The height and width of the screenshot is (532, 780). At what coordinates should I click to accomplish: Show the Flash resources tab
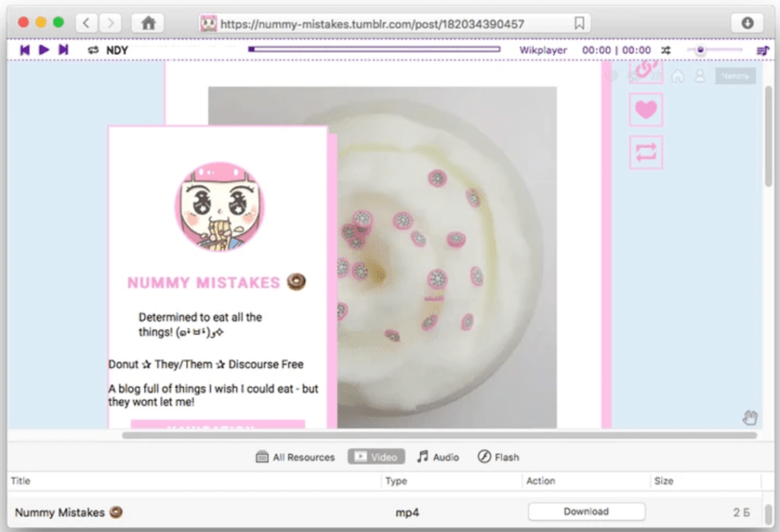tap(498, 457)
